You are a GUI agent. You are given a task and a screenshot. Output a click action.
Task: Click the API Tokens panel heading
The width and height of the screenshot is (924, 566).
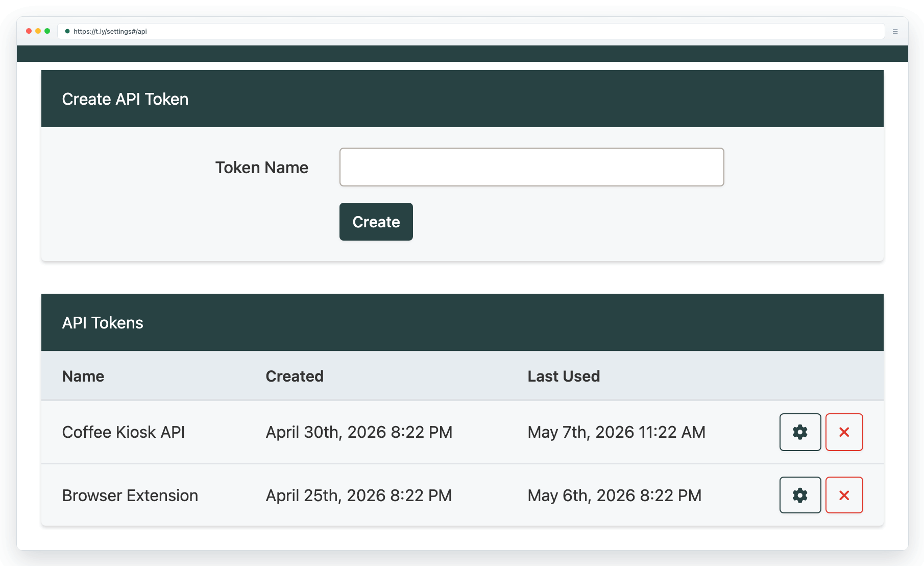click(x=103, y=323)
